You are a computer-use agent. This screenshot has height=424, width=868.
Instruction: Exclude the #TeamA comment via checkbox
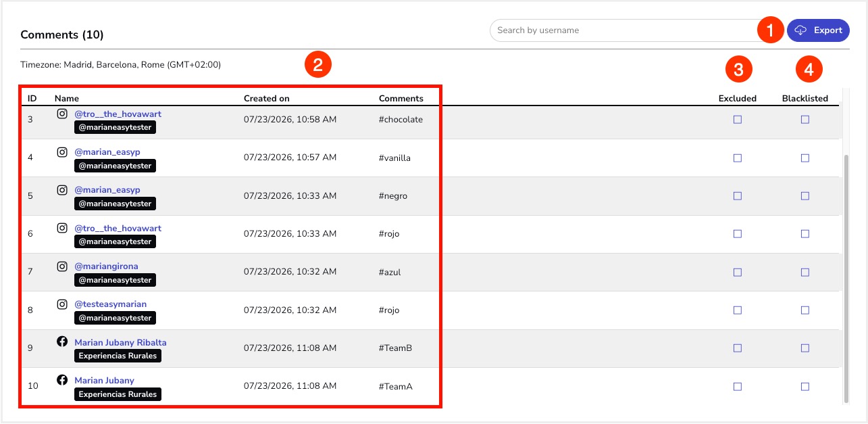pyautogui.click(x=738, y=387)
